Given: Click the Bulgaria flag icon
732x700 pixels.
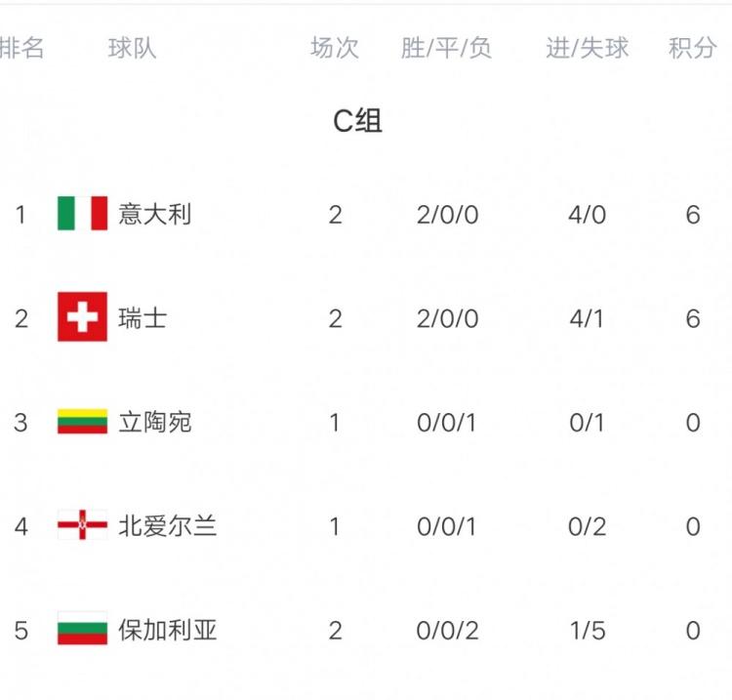Looking at the screenshot, I should click(82, 630).
